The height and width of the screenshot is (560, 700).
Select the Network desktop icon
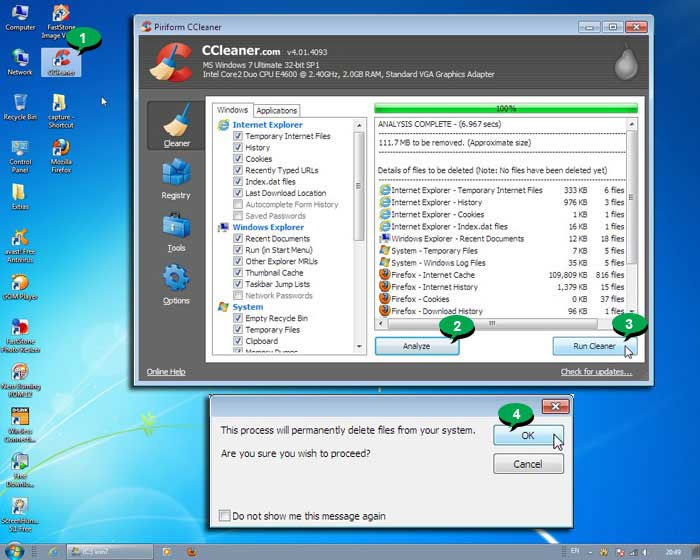[x=20, y=63]
